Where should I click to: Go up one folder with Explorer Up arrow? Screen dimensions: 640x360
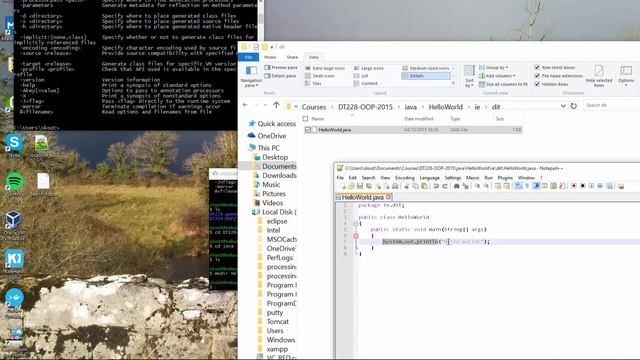[276, 106]
